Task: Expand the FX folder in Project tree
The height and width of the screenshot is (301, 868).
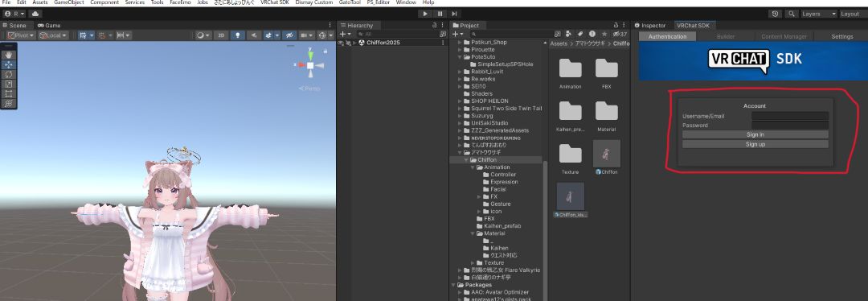Action: pos(480,196)
